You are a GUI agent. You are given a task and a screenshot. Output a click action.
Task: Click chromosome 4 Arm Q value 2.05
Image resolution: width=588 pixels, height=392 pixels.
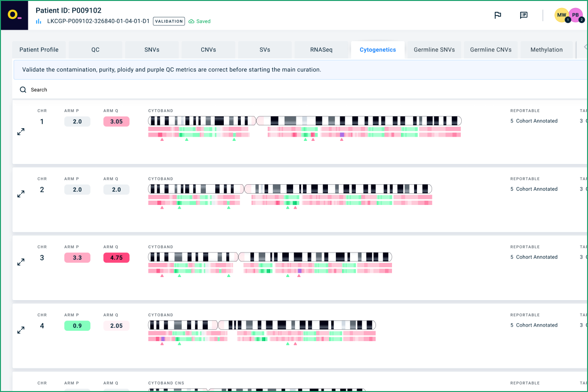tap(116, 326)
